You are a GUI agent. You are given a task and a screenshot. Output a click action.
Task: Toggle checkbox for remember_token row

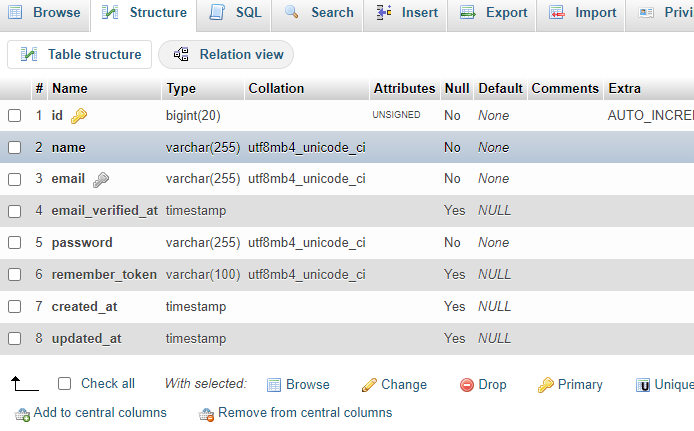15,275
